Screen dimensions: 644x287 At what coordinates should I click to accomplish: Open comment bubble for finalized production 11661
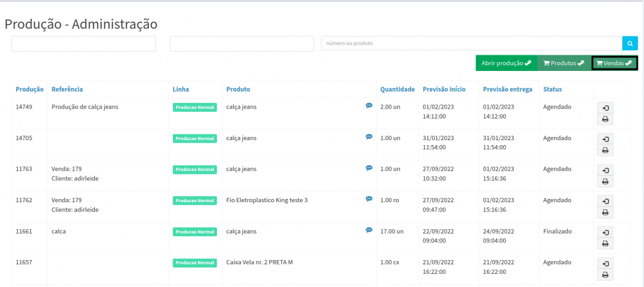[x=369, y=230]
